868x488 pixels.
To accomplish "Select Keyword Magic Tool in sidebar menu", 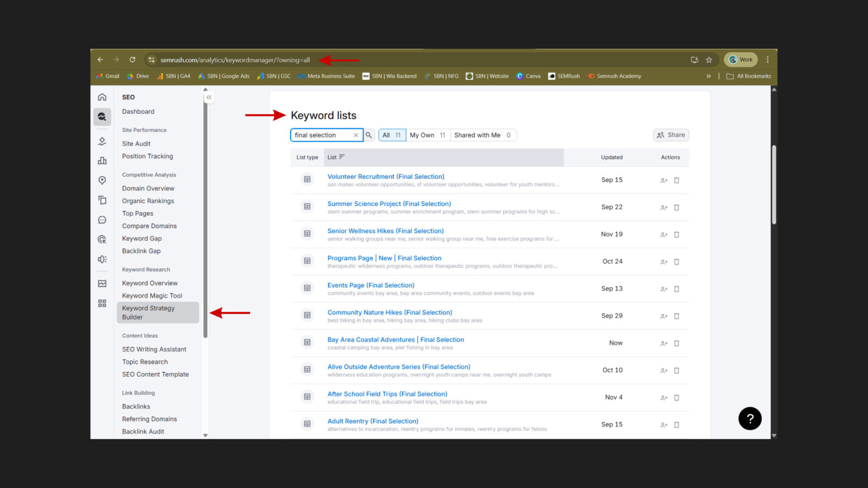I will tap(152, 296).
